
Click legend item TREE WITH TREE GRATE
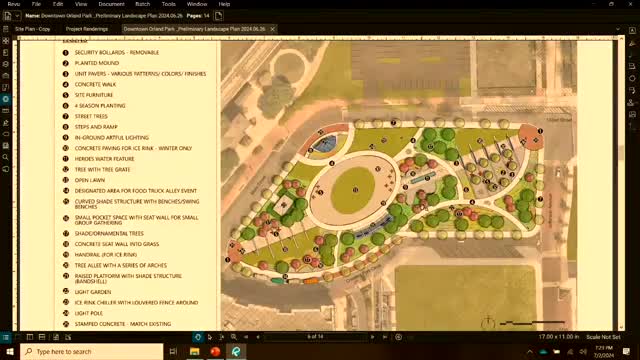pyautogui.click(x=102, y=169)
